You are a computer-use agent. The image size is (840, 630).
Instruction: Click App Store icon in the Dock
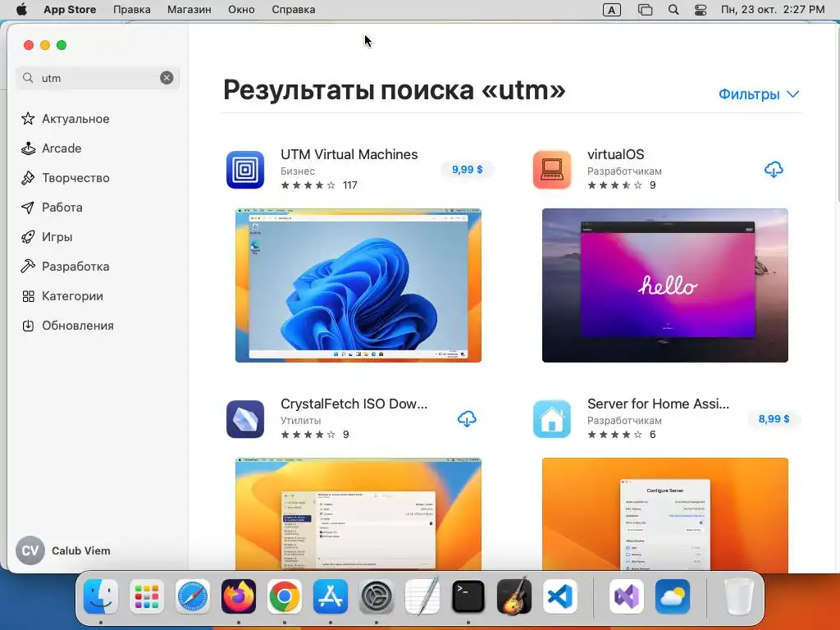(331, 596)
